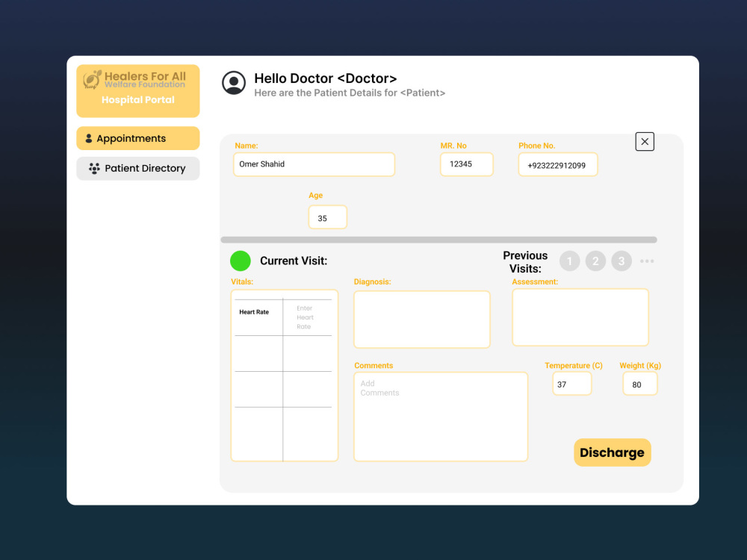Click the doctor profile avatar icon
Screen dimensions: 747x560
(x=233, y=83)
